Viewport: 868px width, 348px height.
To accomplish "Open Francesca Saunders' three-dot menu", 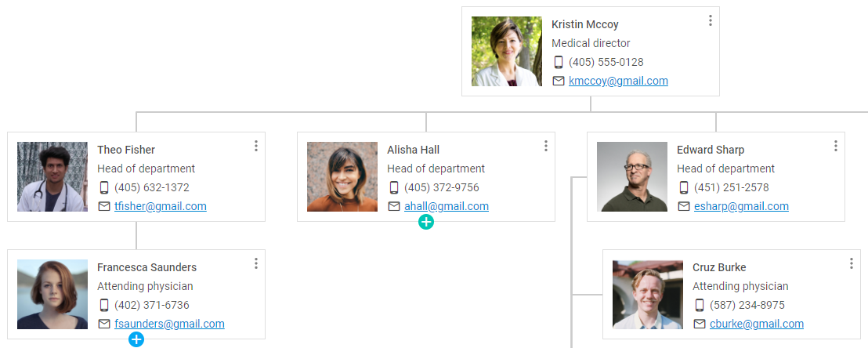I will [x=255, y=263].
